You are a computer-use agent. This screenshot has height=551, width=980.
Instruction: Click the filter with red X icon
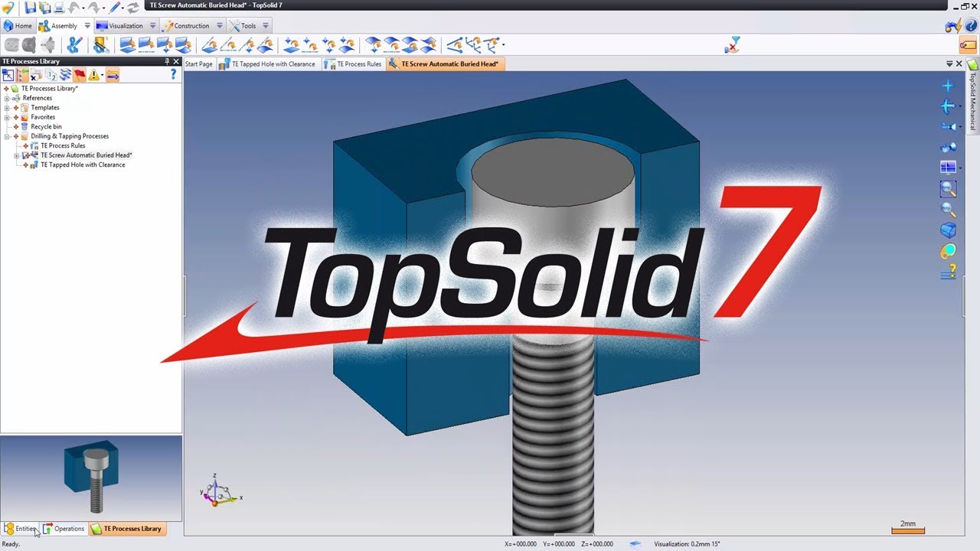[733, 45]
